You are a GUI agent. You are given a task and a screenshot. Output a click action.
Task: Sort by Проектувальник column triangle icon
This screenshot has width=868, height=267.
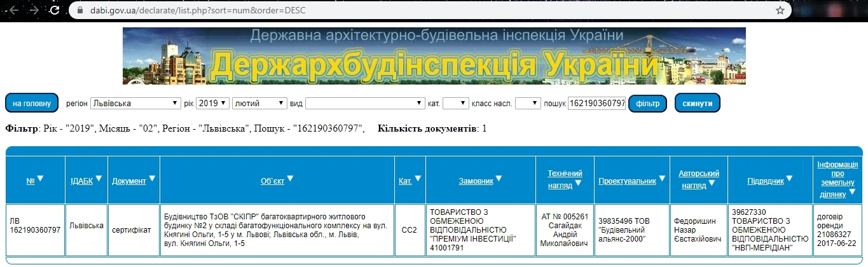click(661, 179)
